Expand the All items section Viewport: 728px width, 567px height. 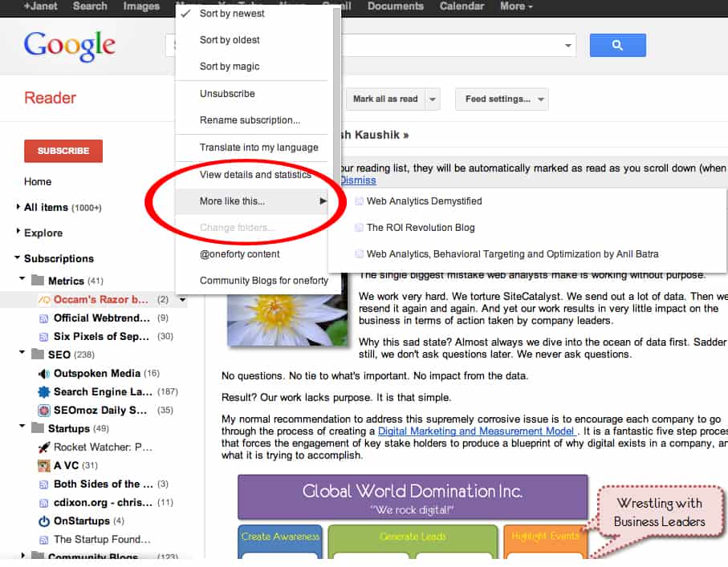click(x=18, y=206)
